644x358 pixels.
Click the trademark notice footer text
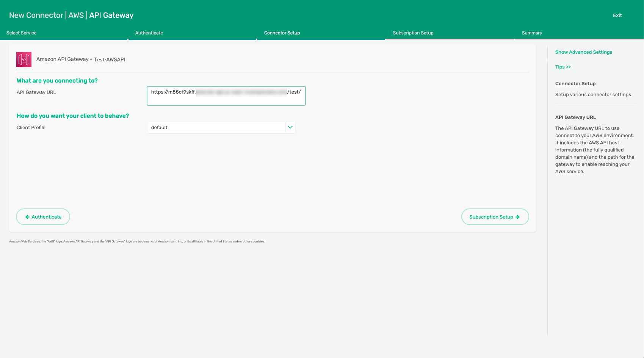pyautogui.click(x=137, y=241)
